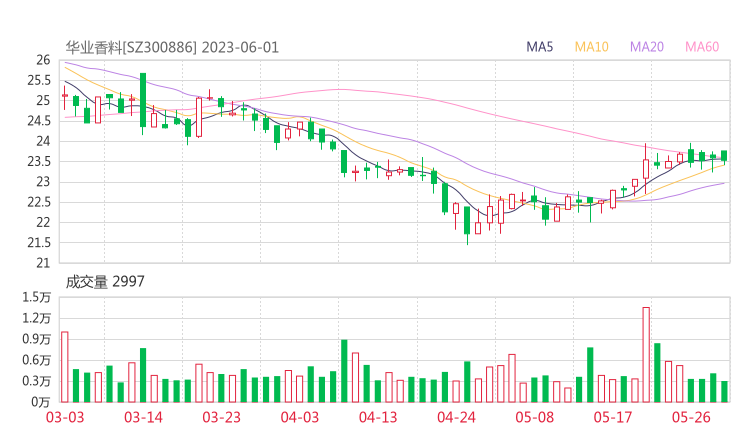Click the 26 price axis label
The height and width of the screenshot is (440, 740).
click(43, 60)
